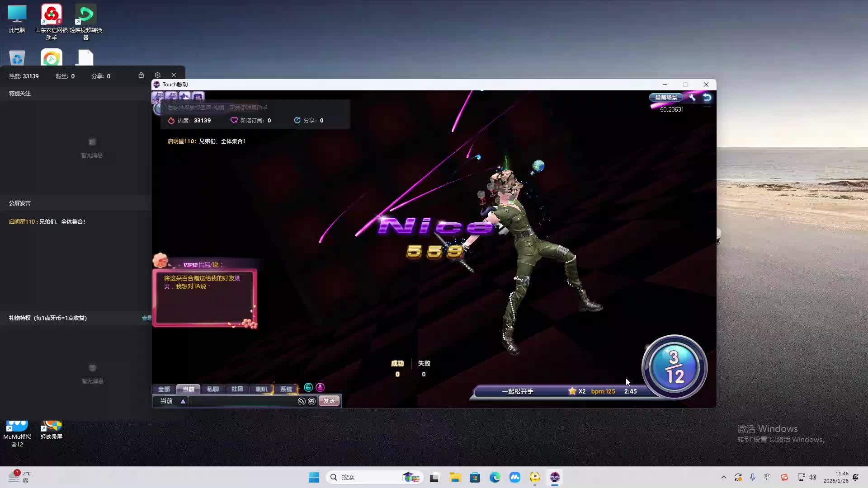
Task: Switch to the 全部 chat tab
Action: (164, 389)
